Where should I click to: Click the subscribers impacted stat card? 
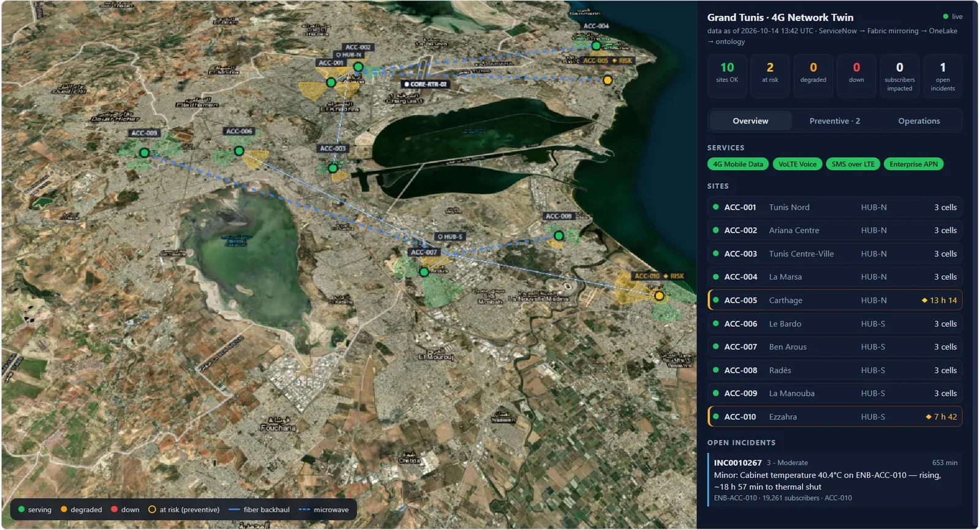click(900, 76)
